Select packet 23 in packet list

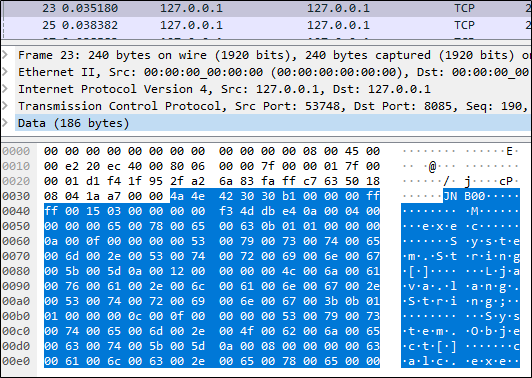pyautogui.click(x=267, y=8)
